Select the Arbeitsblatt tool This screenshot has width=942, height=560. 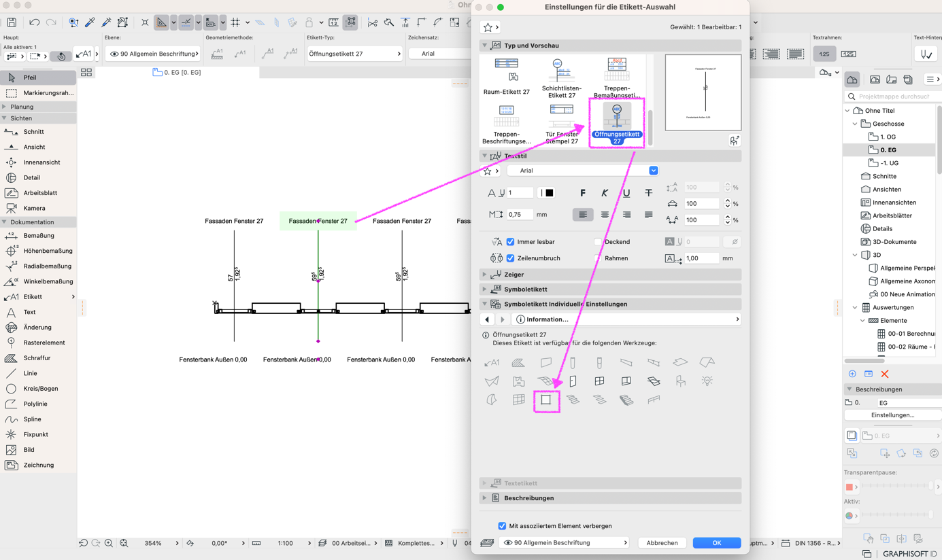pyautogui.click(x=38, y=193)
